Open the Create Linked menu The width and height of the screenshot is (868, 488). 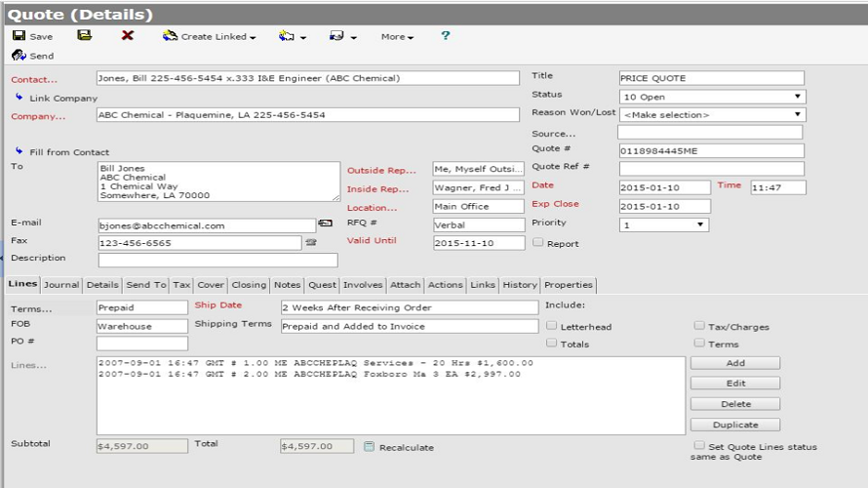click(x=209, y=37)
